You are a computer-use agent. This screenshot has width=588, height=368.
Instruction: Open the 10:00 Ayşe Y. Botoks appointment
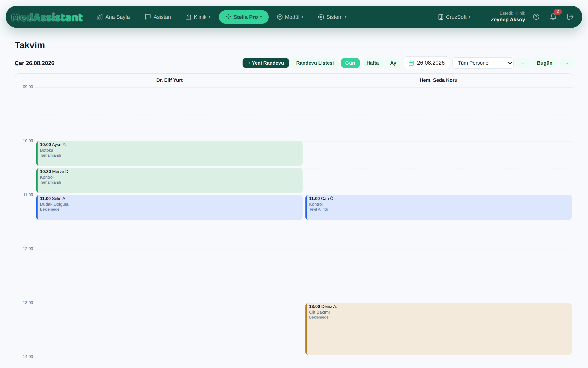point(169,154)
